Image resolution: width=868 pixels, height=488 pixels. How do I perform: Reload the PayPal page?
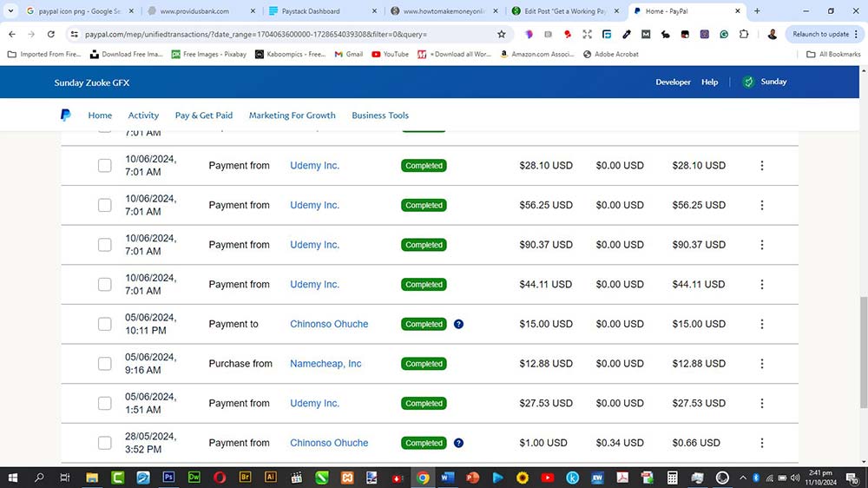point(51,35)
